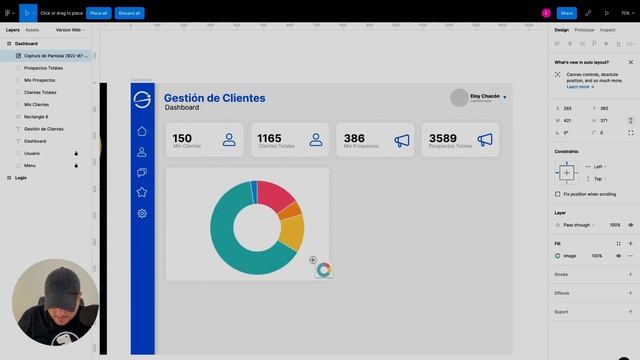This screenshot has width=640, height=360.
Task: Click the Discard all button
Action: 129,13
